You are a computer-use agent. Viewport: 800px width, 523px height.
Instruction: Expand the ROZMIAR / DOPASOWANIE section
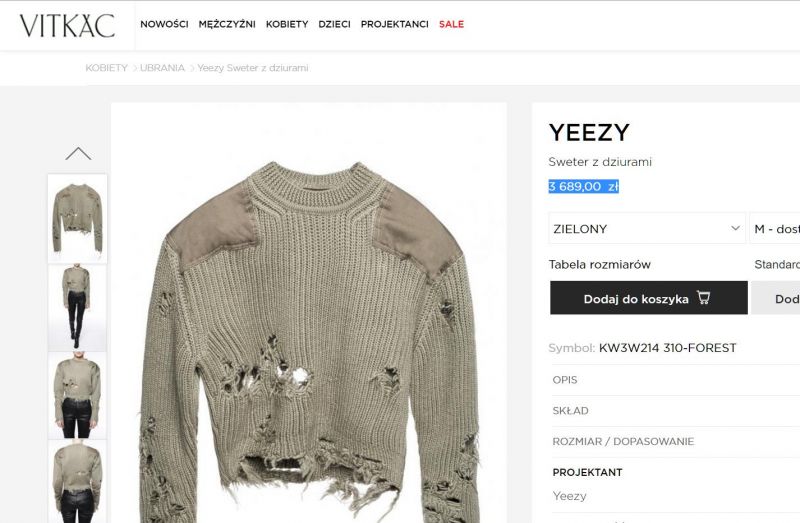point(674,441)
